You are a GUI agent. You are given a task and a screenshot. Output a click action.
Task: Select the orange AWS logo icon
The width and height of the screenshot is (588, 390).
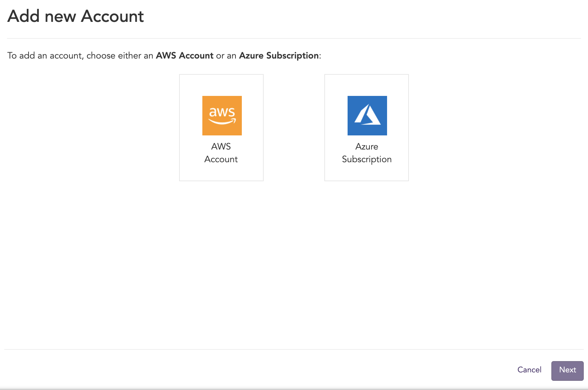pyautogui.click(x=222, y=116)
